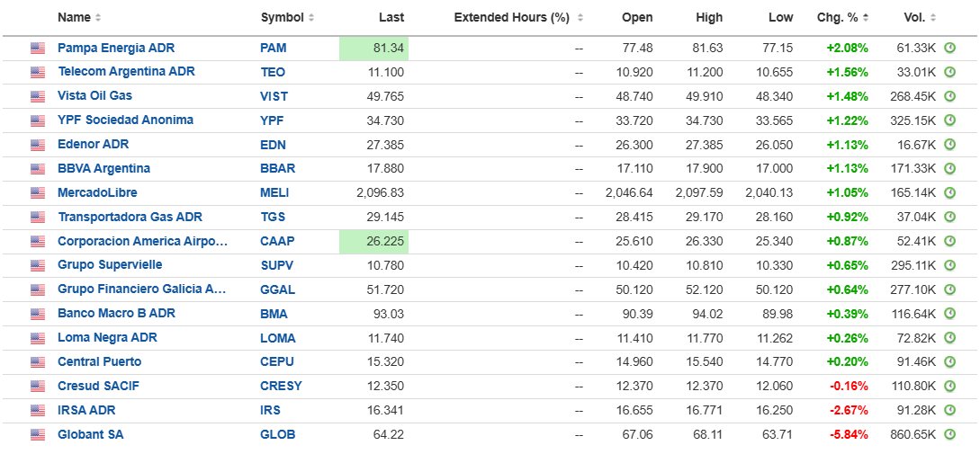The image size is (980, 454).
Task: Click the clock icon in the CAAP row
Action: click(x=949, y=241)
